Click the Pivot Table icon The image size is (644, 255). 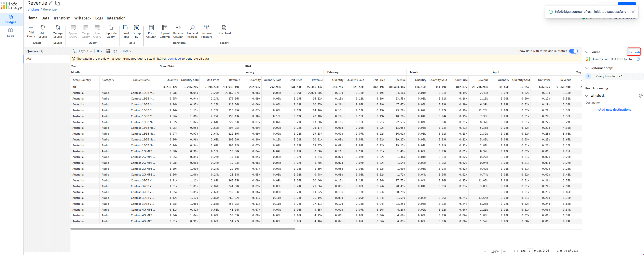pos(126,28)
